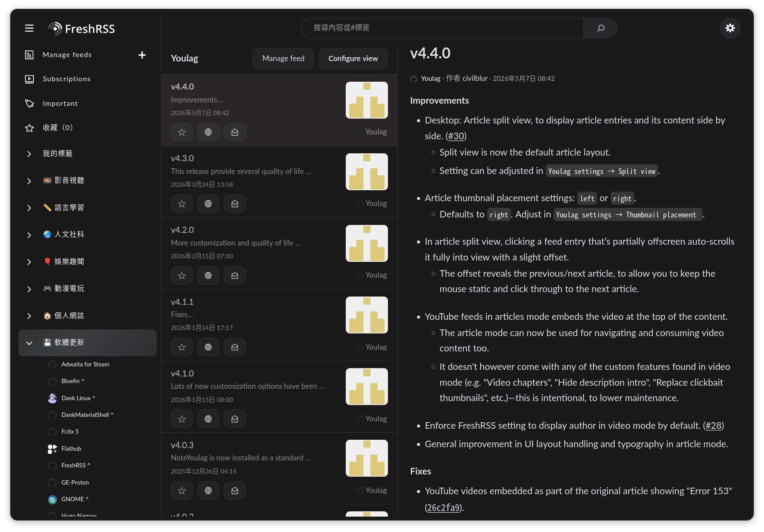Show Important articles
Viewport: 764px width, 532px height.
(60, 104)
